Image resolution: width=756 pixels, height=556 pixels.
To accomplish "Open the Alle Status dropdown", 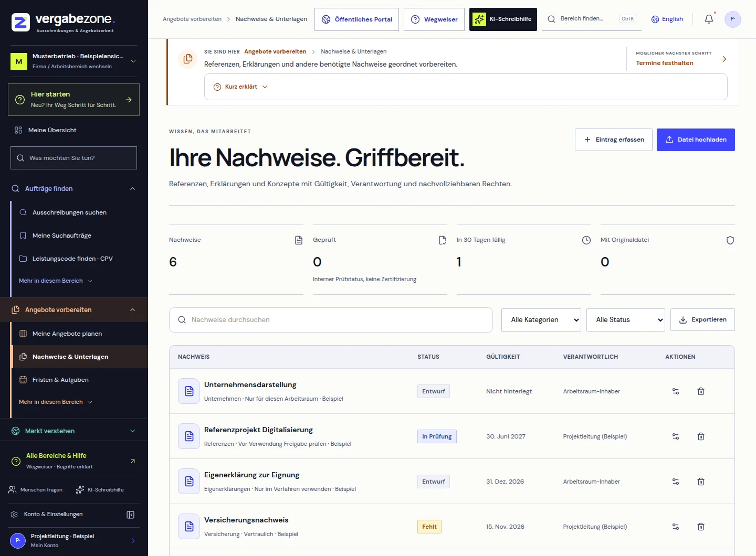I will click(x=626, y=320).
